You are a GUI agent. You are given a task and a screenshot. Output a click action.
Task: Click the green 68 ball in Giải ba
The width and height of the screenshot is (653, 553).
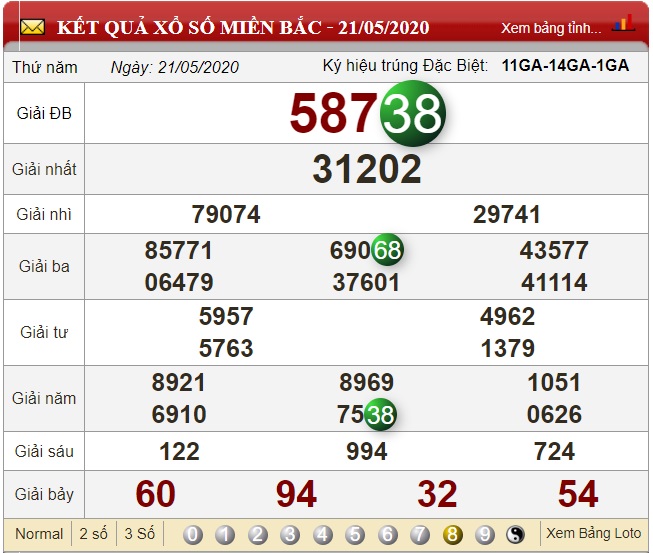click(387, 250)
